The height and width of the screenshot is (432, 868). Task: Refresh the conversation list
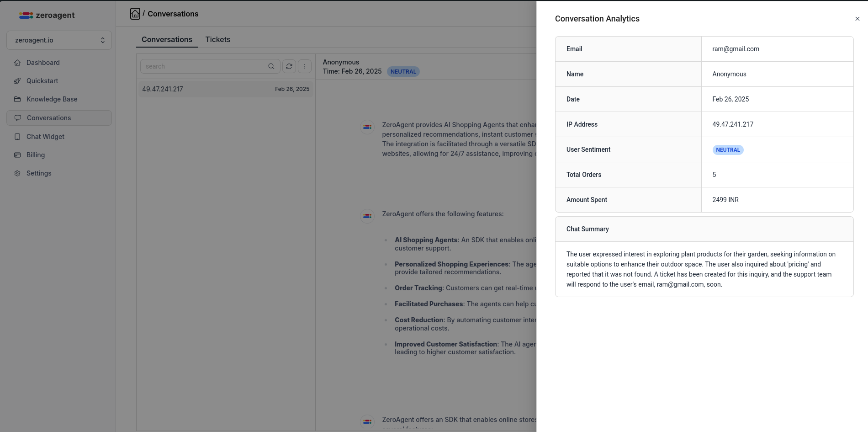[289, 66]
